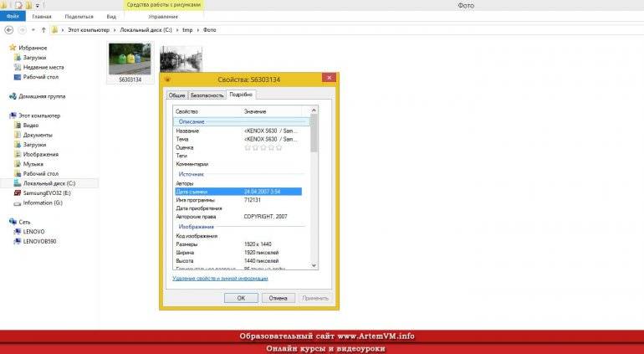Screen dimensions: 644x354
Task: Select the S6303134 photo thumbnail
Action: 130,63
